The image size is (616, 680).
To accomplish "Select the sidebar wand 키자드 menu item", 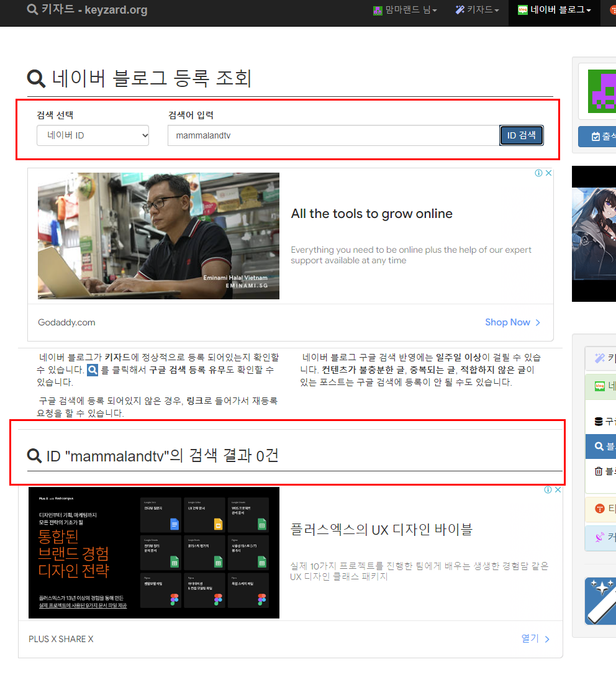I will point(600,358).
